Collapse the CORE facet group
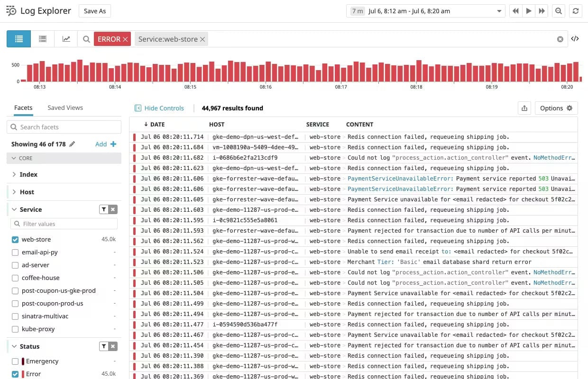588x379 pixels. click(64, 158)
